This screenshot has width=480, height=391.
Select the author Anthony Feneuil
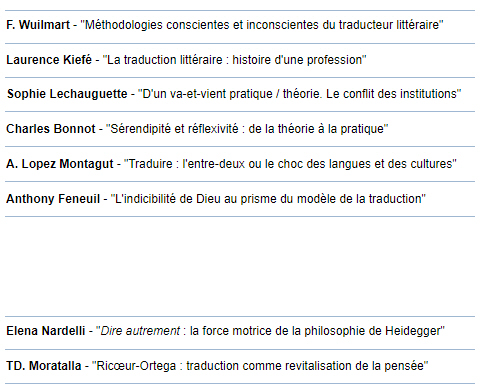[53, 199]
